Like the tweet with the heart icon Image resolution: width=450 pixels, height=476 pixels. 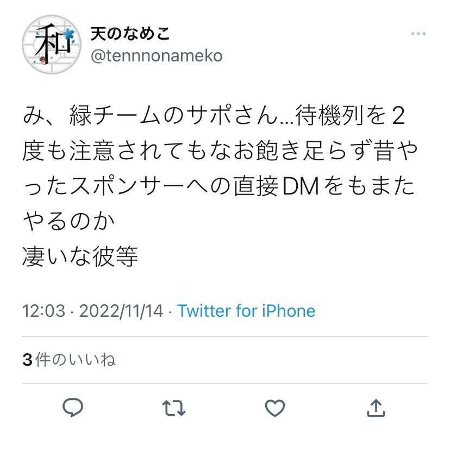pos(275,408)
